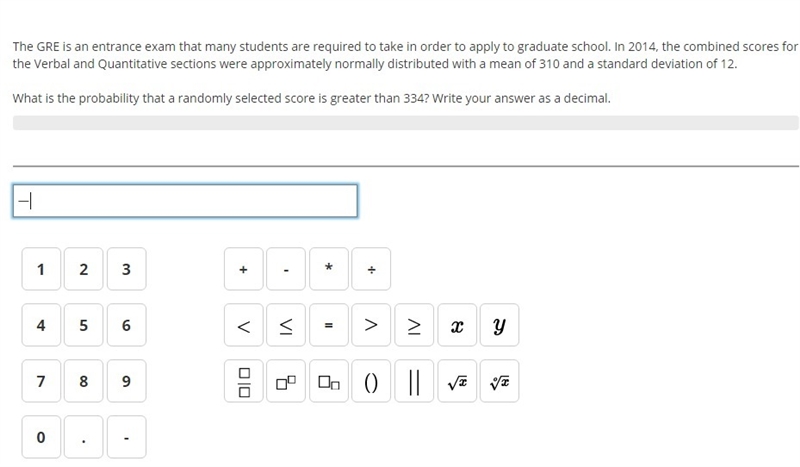800x467 pixels.
Task: Insert the less than or equal sign
Action: point(286,325)
